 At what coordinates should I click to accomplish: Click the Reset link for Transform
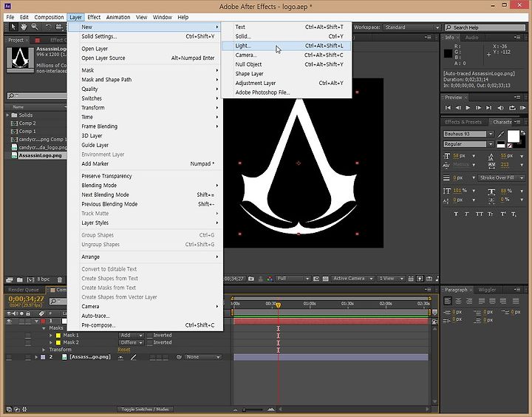coord(124,350)
